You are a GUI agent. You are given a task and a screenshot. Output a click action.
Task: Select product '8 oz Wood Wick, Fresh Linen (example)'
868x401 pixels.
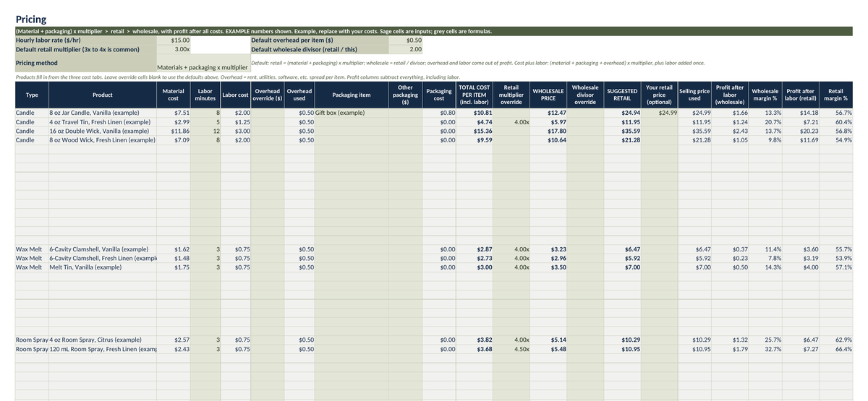pyautogui.click(x=102, y=140)
